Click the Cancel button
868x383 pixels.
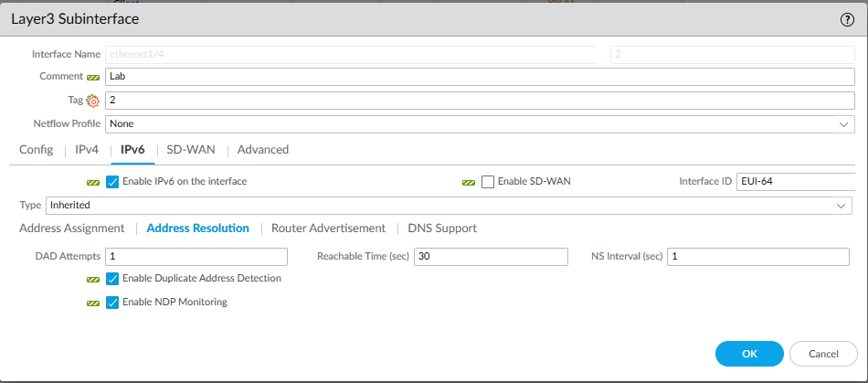(821, 353)
